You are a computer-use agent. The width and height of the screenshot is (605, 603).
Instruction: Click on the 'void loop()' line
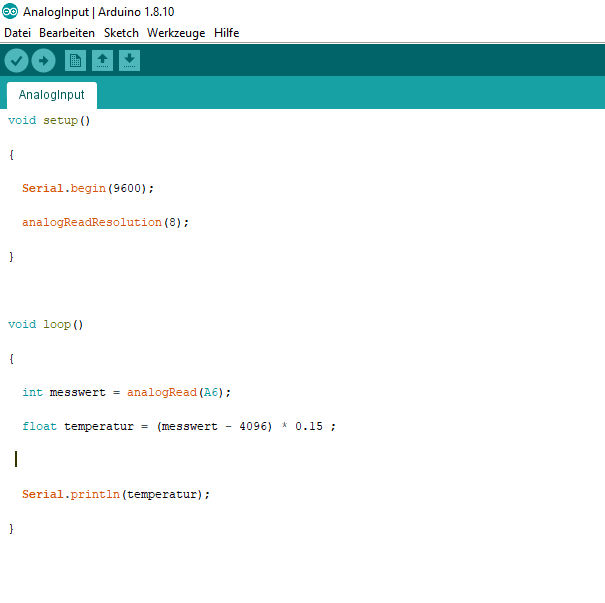(x=46, y=324)
